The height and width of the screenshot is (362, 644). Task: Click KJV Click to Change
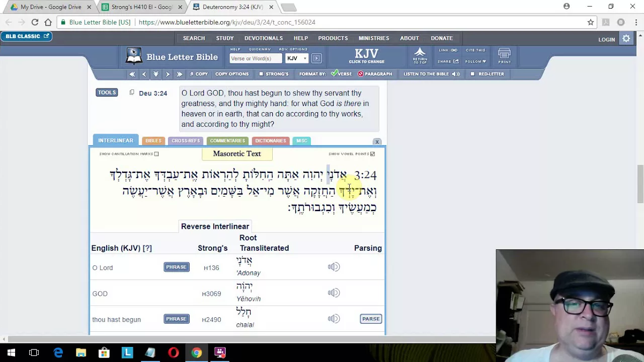pyautogui.click(x=366, y=56)
